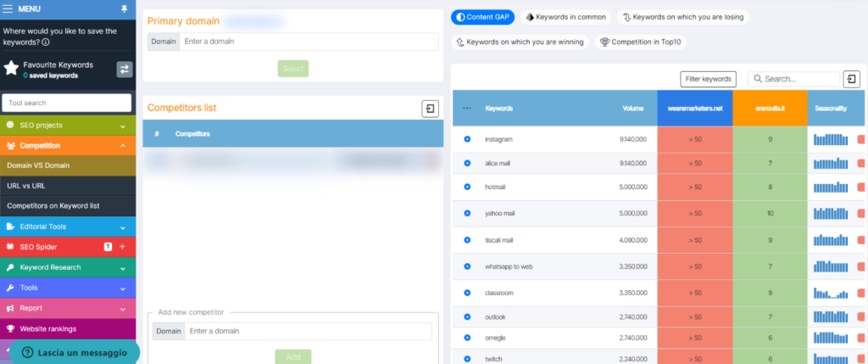Screen dimensions: 868x364
Task: Expand the Keyword Research section
Action: point(68,267)
